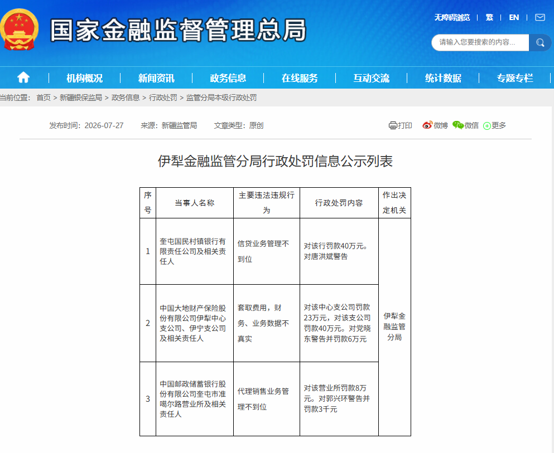Viewport: 554px width, 453px height.
Task: Click into the site search field
Action: [x=480, y=43]
